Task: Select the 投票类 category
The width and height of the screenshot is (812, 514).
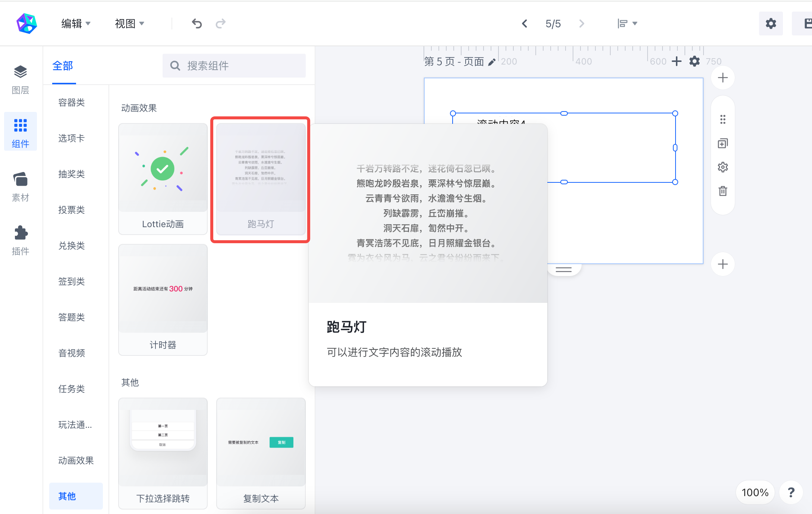Action: tap(72, 210)
